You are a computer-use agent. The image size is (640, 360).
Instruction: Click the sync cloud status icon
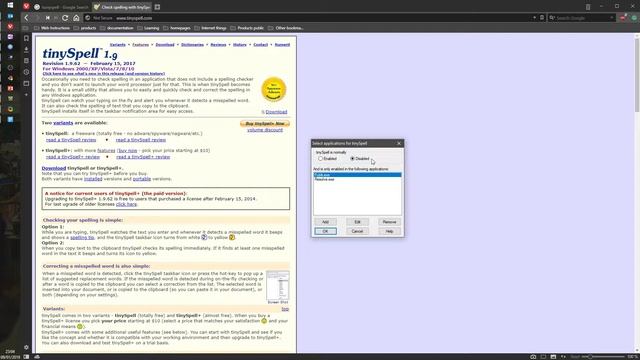click(37, 357)
